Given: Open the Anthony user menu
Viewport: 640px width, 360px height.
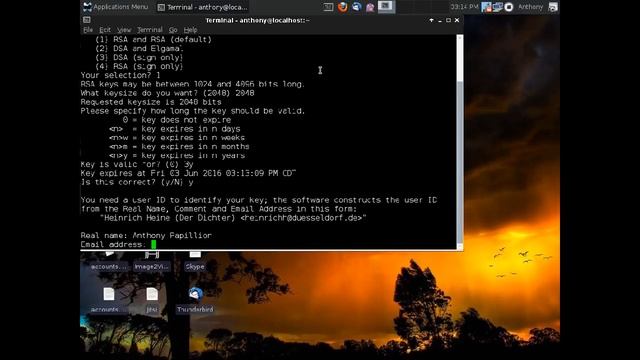Looking at the screenshot, I should click(530, 7).
